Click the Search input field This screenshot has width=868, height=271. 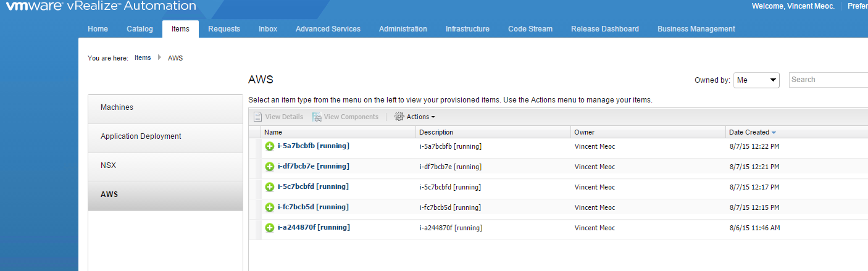pyautogui.click(x=828, y=80)
